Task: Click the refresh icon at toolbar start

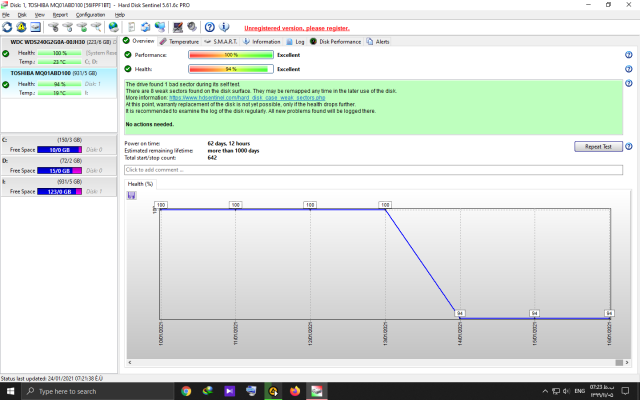Action: [x=8, y=27]
